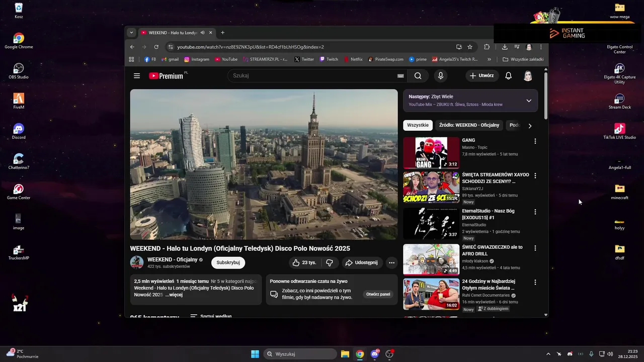Click Otwórz panel chat replay button
This screenshot has width=644, height=362.
pos(378,294)
